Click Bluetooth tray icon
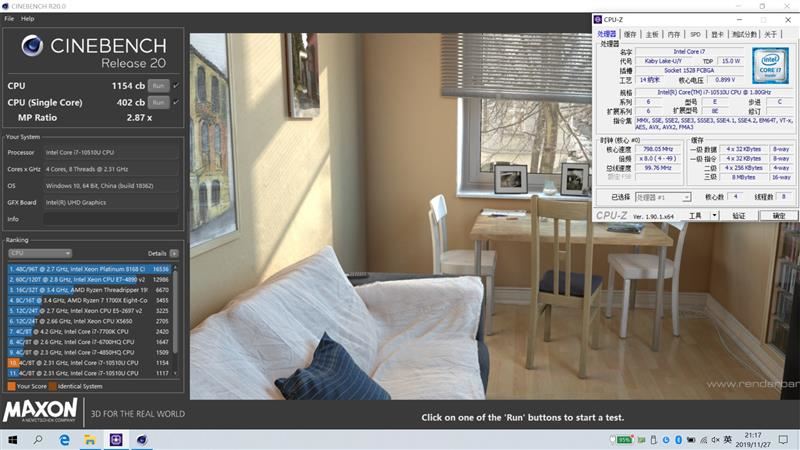Screen dimensions: 800x450 [679, 440]
